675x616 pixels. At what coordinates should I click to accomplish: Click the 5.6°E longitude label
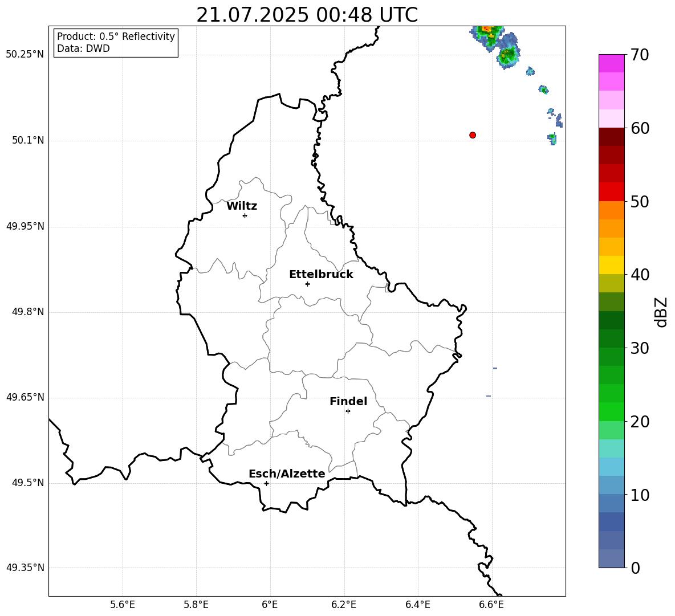click(123, 605)
